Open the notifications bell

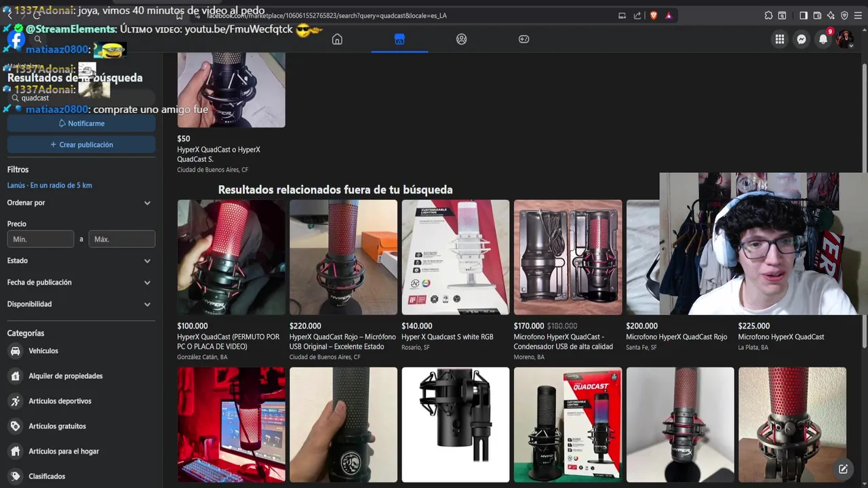[x=823, y=39]
